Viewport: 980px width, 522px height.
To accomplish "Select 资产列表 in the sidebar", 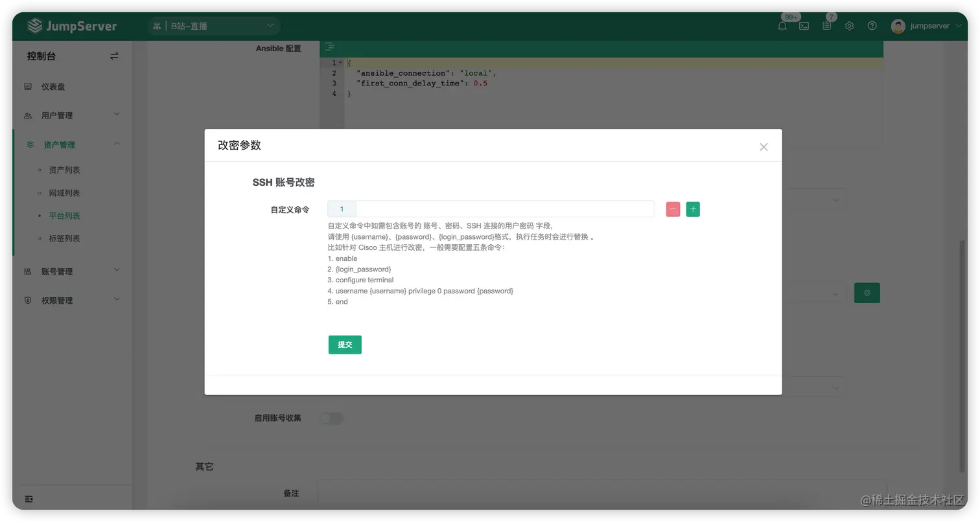I will (x=65, y=170).
